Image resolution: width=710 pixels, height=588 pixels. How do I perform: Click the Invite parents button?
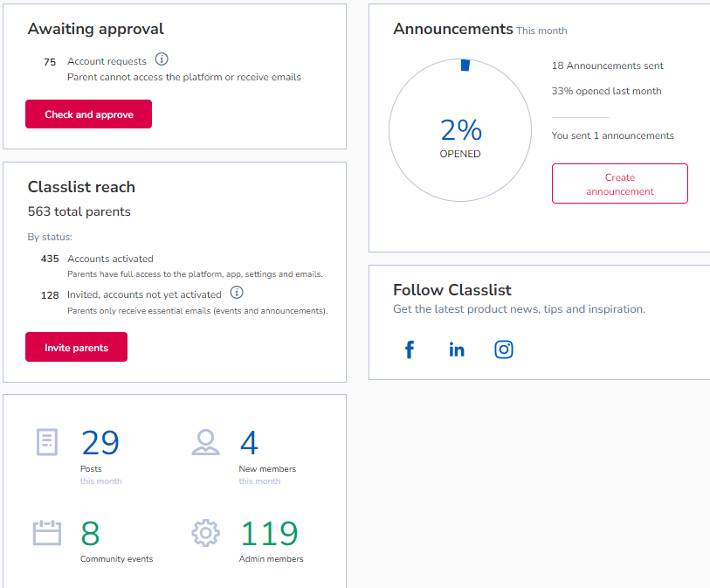tap(77, 347)
